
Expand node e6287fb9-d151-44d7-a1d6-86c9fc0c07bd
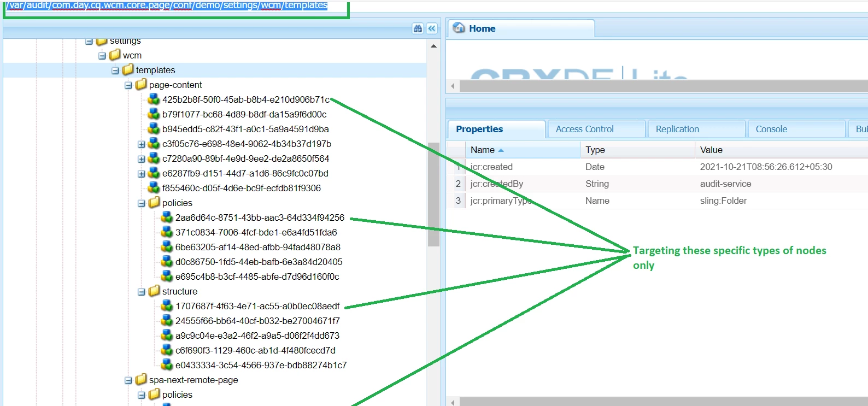[x=142, y=174]
